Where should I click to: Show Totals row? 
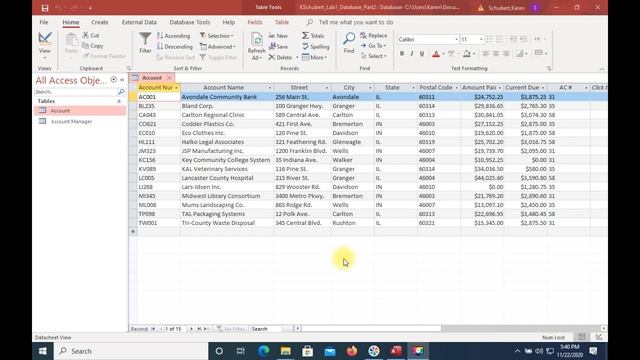coord(313,36)
